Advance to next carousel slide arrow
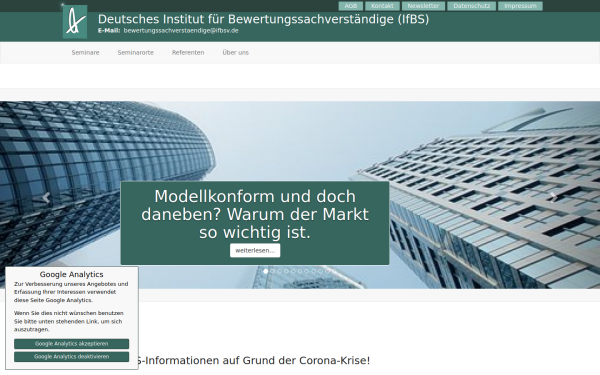 click(553, 196)
